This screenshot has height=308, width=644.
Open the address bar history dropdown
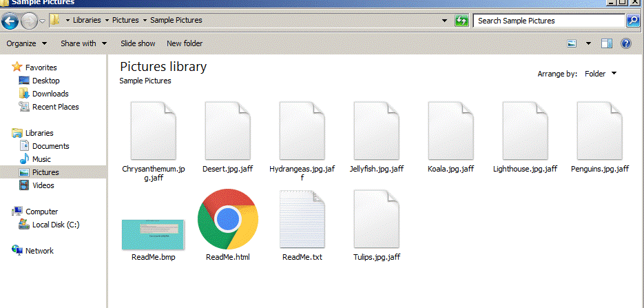pyautogui.click(x=444, y=21)
